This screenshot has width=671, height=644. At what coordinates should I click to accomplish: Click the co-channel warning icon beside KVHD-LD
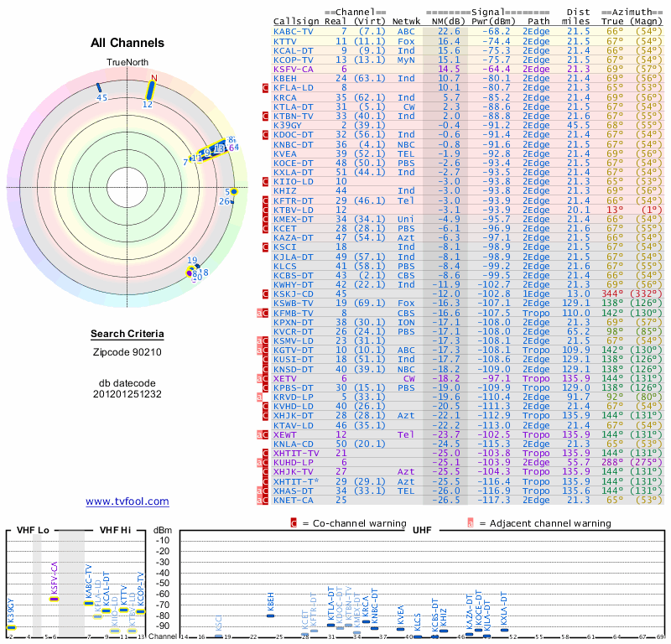(x=265, y=407)
